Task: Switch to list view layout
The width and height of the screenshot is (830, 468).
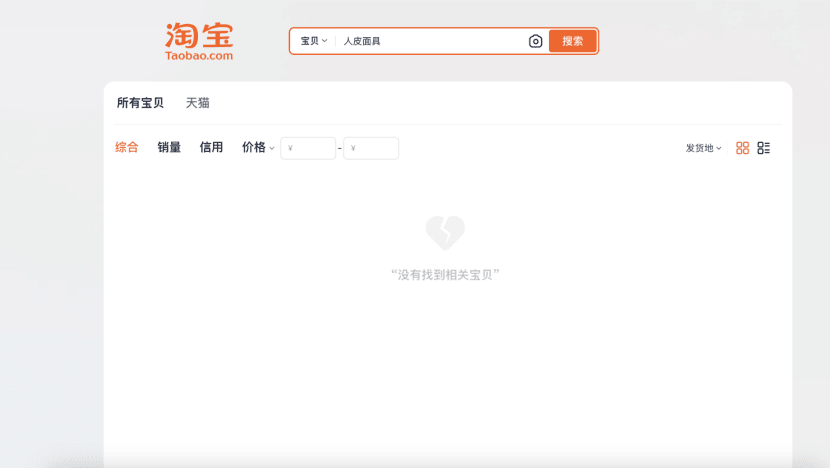Action: click(x=764, y=148)
